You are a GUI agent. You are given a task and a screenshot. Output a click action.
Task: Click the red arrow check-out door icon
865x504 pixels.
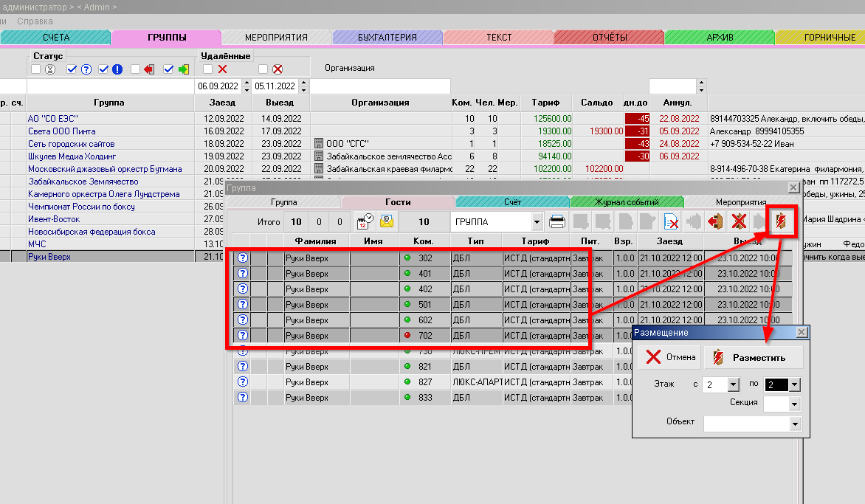tap(714, 221)
